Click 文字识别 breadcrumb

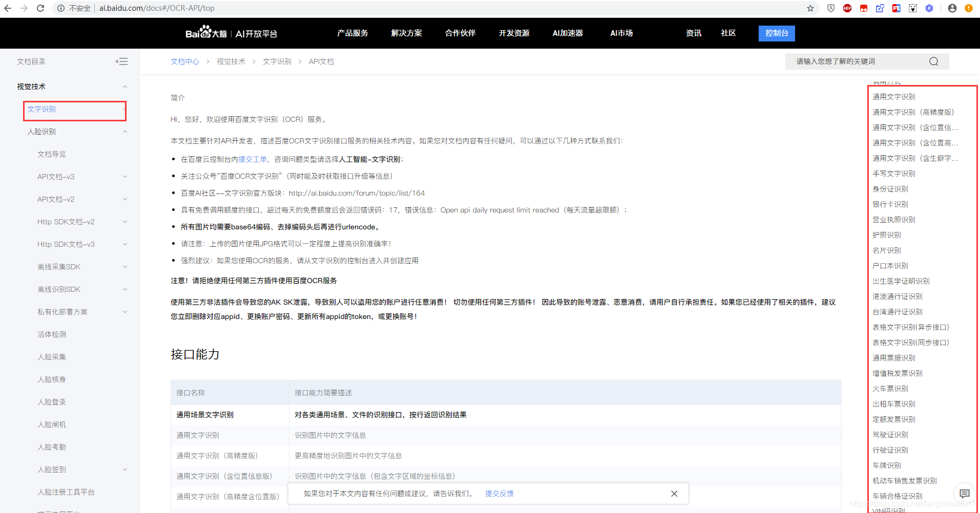tap(277, 61)
